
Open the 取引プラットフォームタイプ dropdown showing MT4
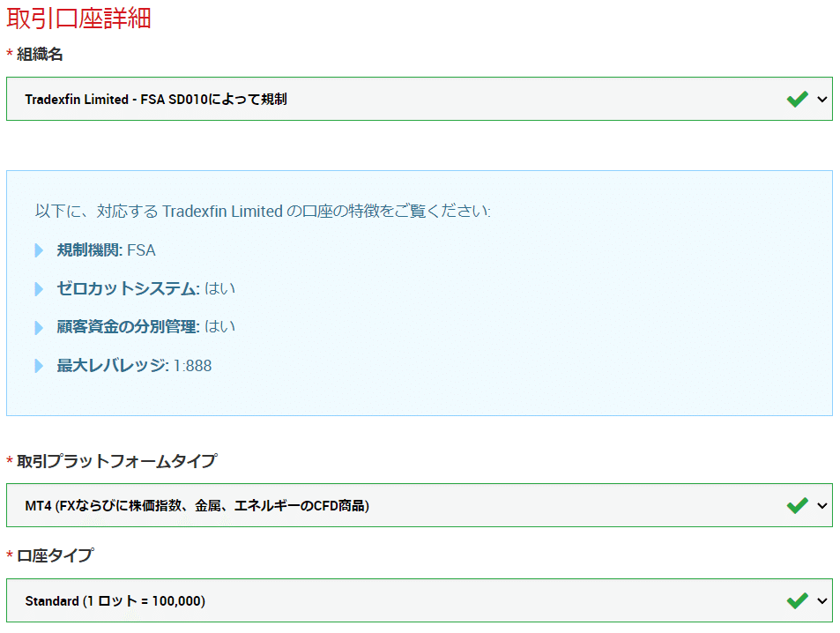(x=420, y=505)
